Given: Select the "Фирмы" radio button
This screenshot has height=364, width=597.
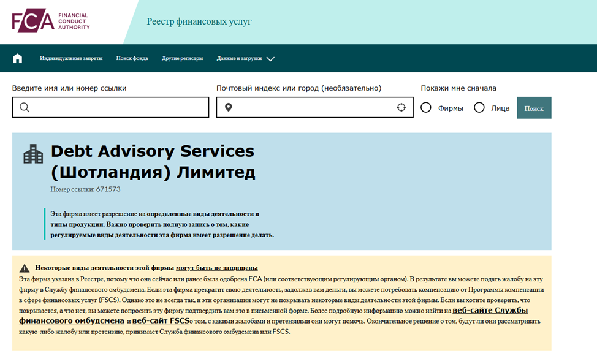Looking at the screenshot, I should (425, 108).
